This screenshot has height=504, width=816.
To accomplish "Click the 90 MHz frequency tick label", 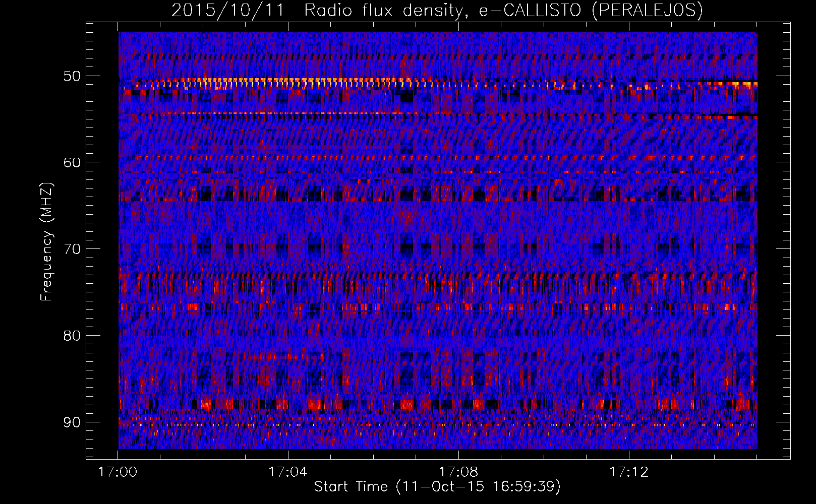I will [72, 422].
